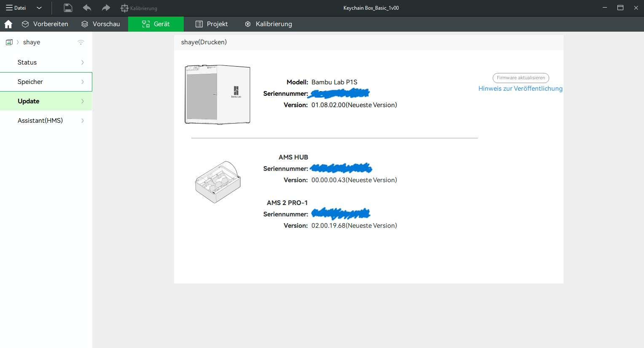Screen dimensions: 644x348
Task: Switch to the Vorschau tab
Action: click(101, 24)
